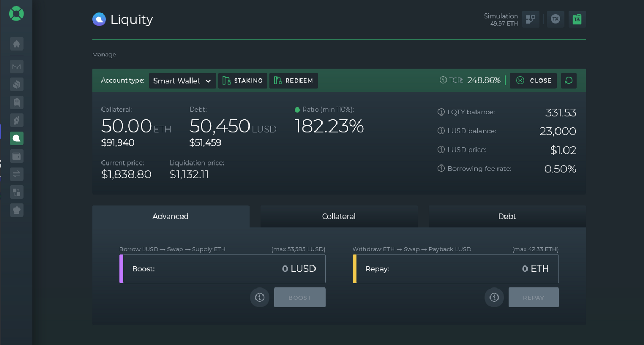644x345 pixels.
Task: Click the info icon beside LUSD balance
Action: (x=442, y=131)
